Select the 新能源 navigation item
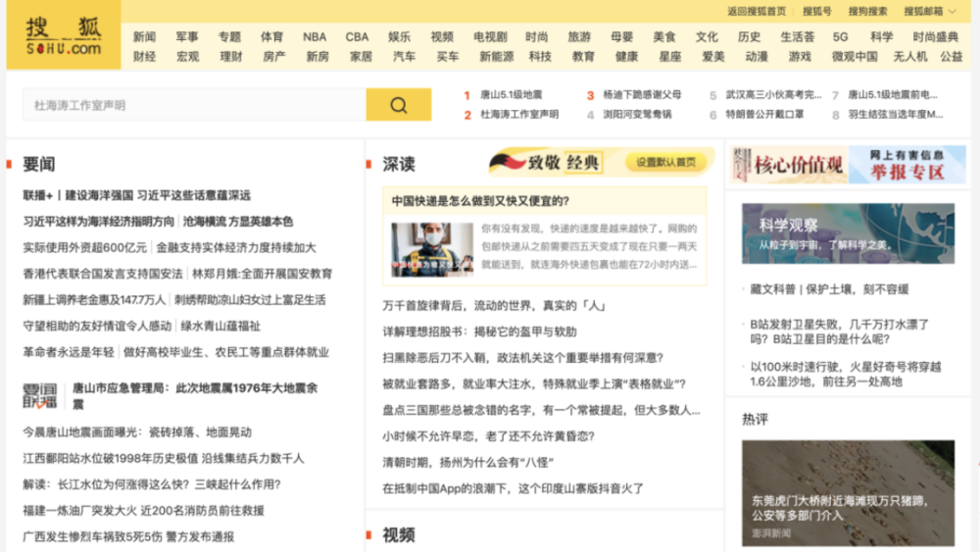 coord(496,56)
